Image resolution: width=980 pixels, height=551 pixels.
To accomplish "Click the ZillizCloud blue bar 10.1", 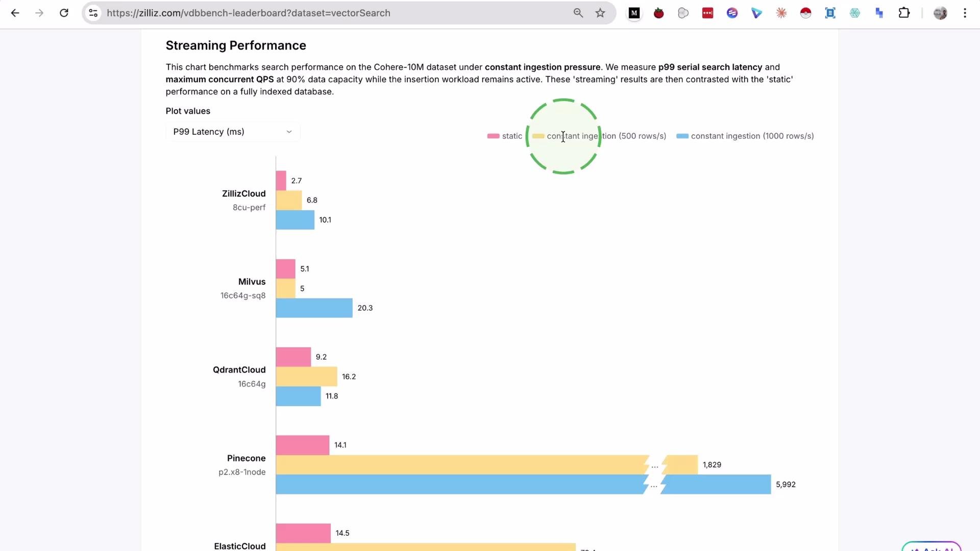I will [295, 220].
